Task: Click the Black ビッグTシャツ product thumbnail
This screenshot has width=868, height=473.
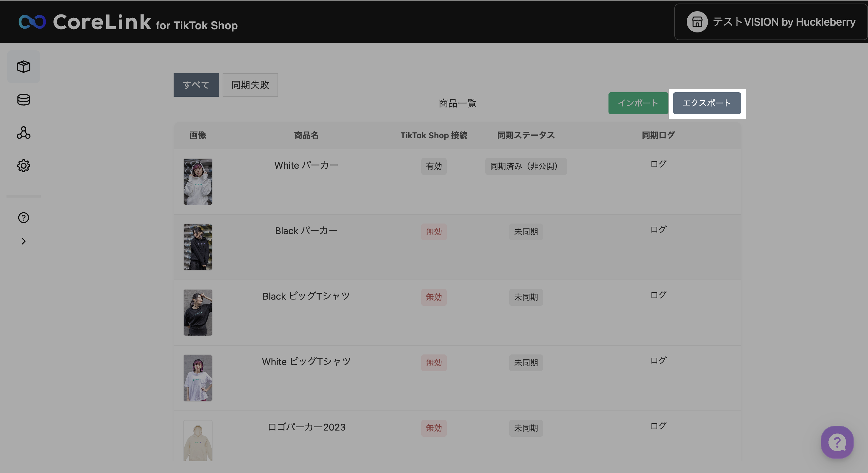Action: tap(198, 312)
